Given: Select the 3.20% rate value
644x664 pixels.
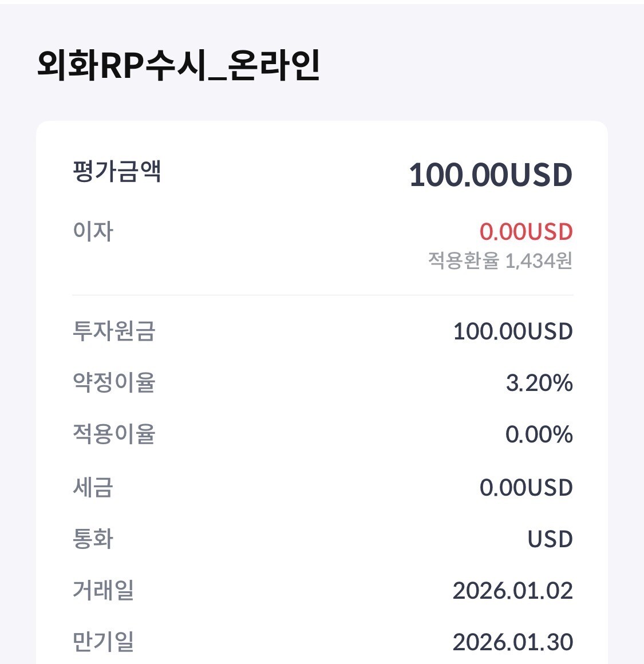Looking at the screenshot, I should click(x=539, y=383).
